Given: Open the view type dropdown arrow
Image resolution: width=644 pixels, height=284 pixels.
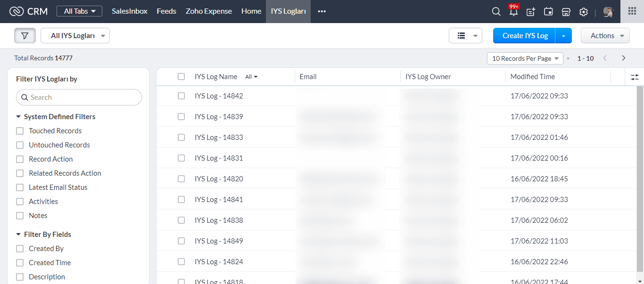Looking at the screenshot, I should coord(475,36).
